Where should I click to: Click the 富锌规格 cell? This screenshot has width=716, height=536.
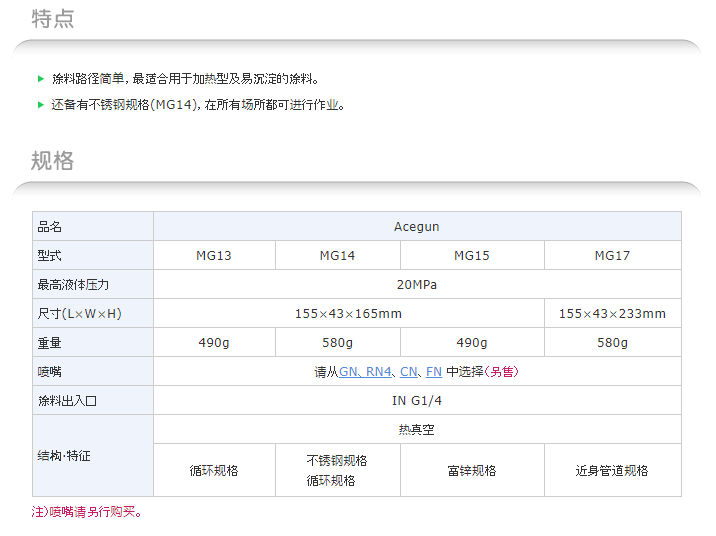(x=472, y=470)
